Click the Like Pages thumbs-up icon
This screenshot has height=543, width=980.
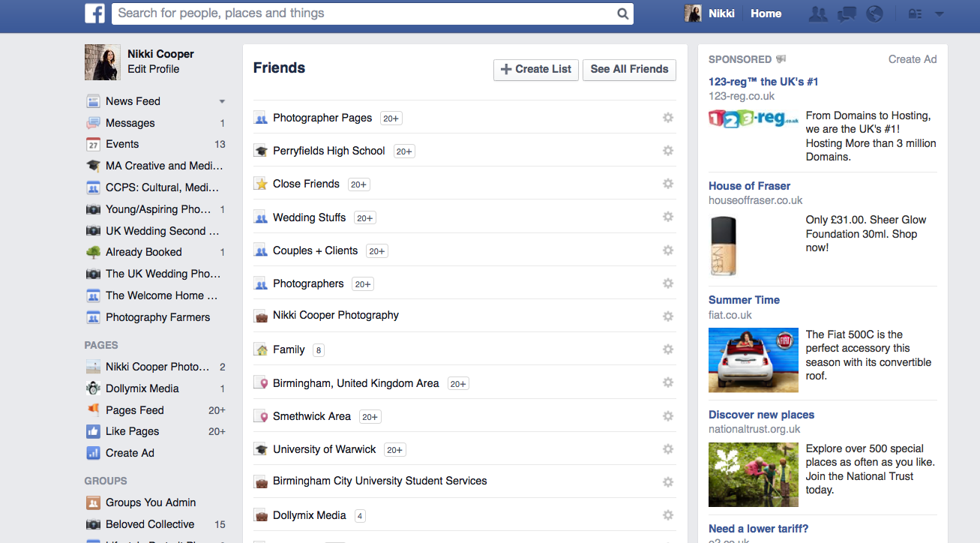click(93, 431)
